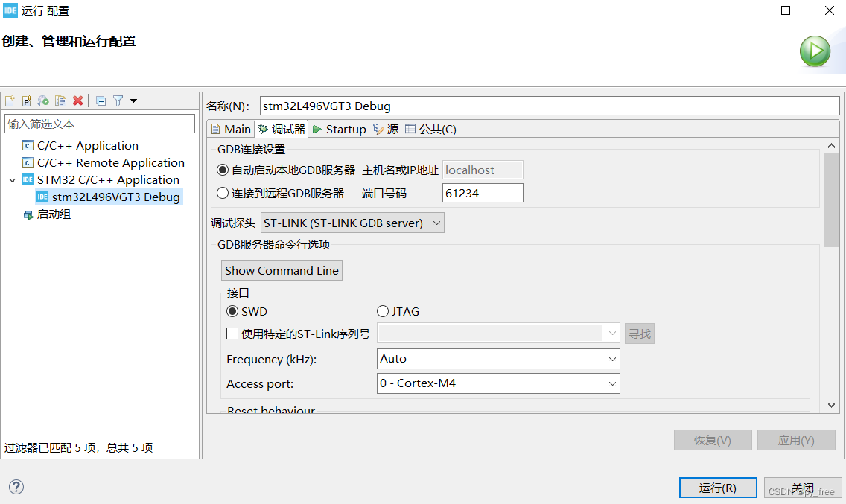Image resolution: width=846 pixels, height=504 pixels.
Task: Click Show Command Line button
Action: [282, 270]
